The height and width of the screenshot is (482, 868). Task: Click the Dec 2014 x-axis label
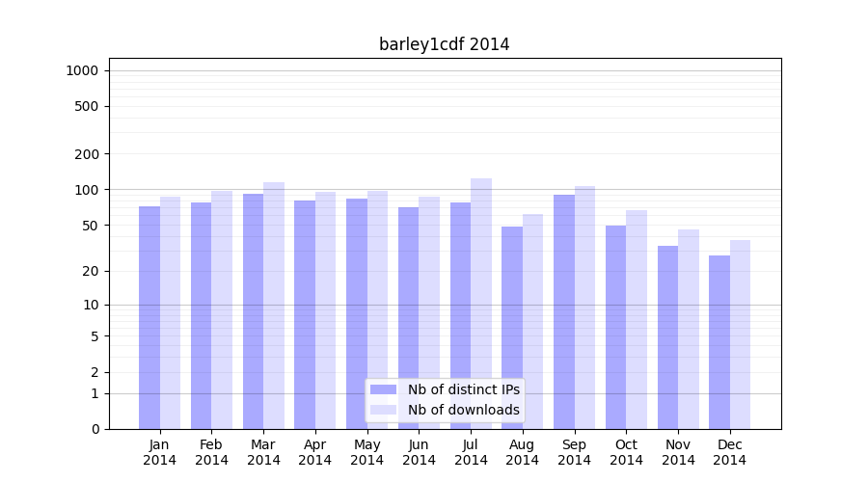tap(729, 452)
